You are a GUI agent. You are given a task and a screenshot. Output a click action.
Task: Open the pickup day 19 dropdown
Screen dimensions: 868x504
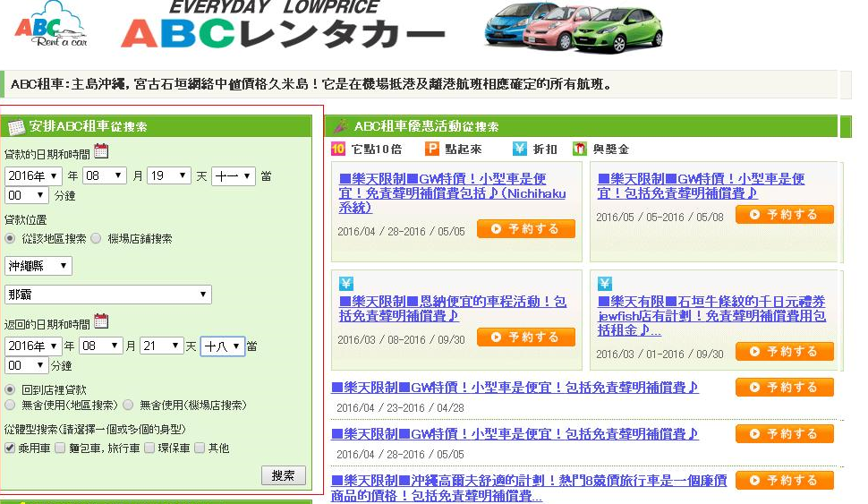(x=169, y=176)
